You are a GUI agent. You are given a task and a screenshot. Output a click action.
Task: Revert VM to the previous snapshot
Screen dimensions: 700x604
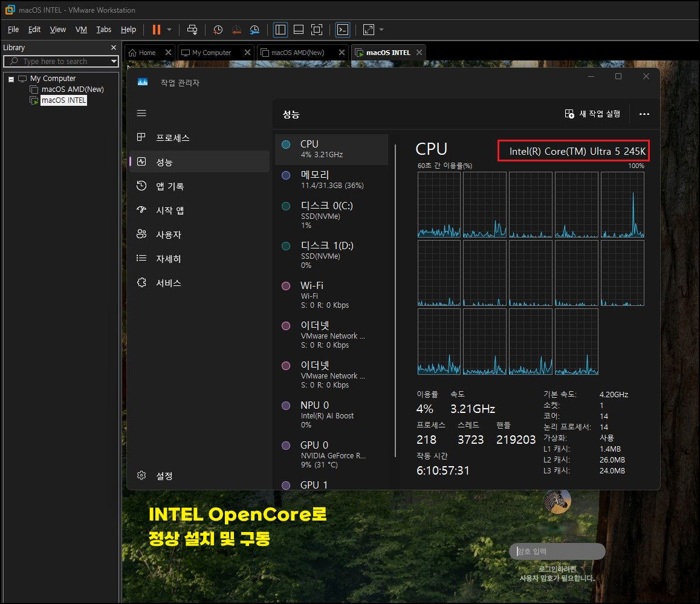[x=236, y=30]
